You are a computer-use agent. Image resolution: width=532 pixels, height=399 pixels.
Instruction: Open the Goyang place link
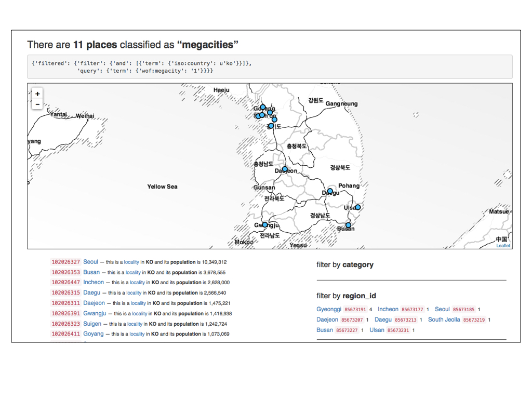[x=94, y=334]
